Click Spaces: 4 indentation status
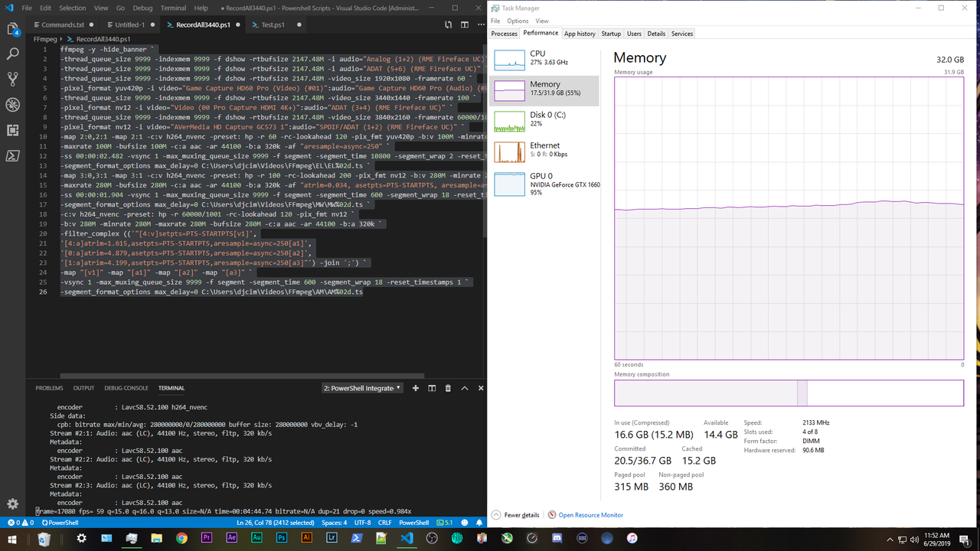 [x=334, y=523]
